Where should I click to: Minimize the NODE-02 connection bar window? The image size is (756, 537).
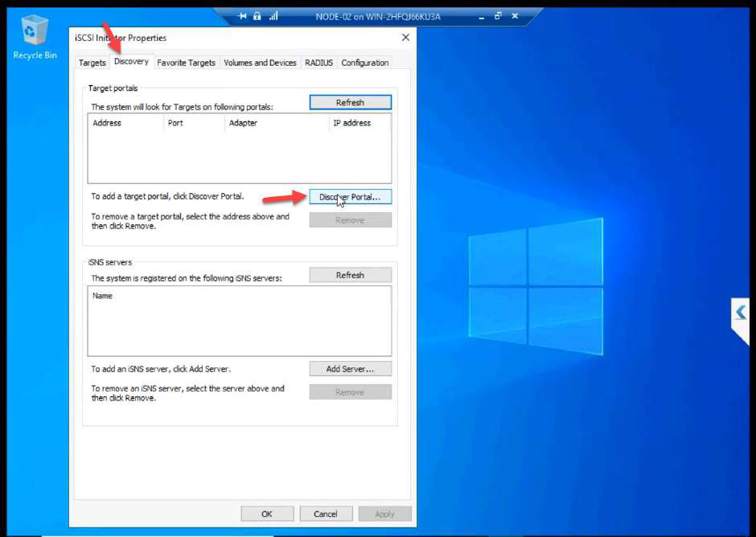tap(481, 17)
